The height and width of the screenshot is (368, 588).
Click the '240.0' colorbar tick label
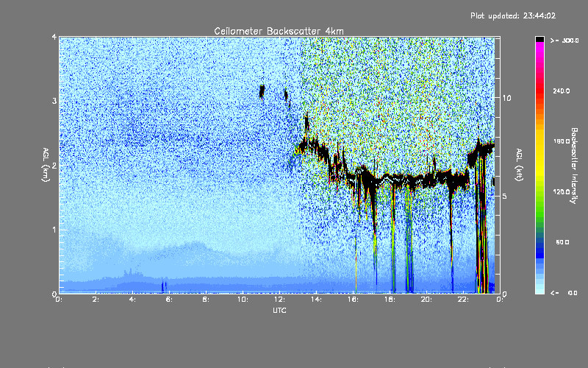click(562, 91)
